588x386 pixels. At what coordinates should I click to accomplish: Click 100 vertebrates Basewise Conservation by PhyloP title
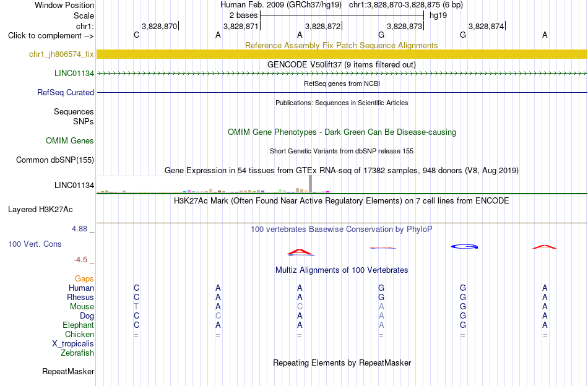[x=341, y=229]
